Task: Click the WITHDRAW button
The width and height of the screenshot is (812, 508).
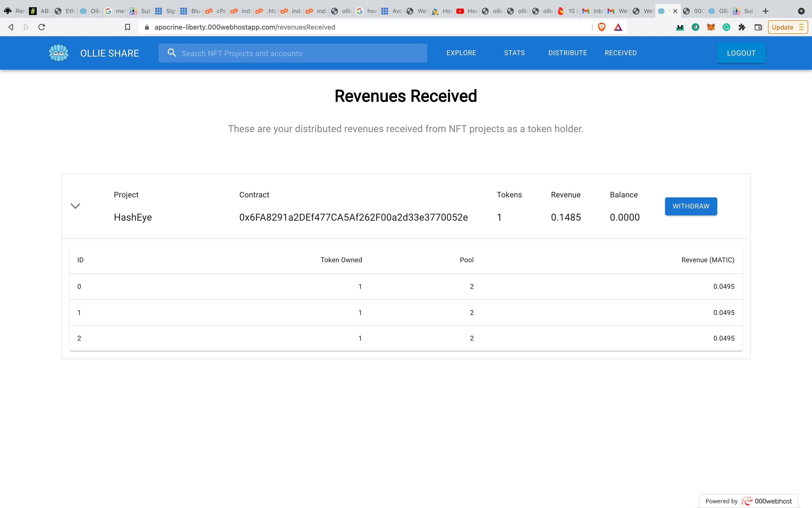Action: point(691,206)
